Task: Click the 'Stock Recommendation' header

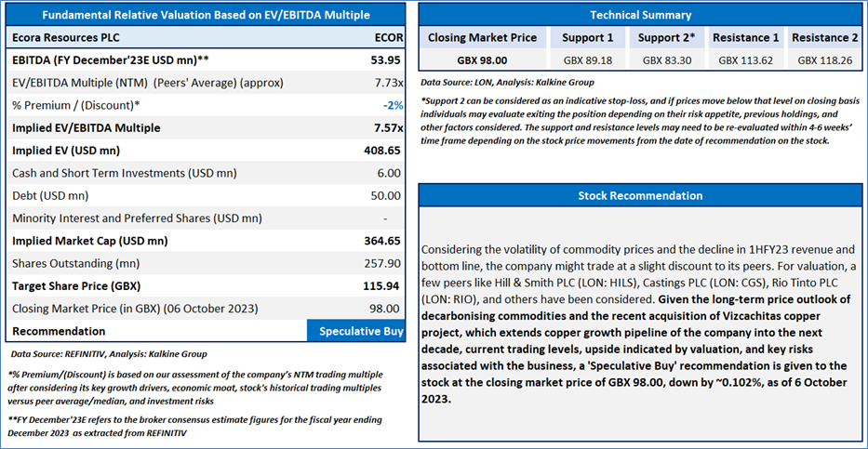Action: point(640,196)
